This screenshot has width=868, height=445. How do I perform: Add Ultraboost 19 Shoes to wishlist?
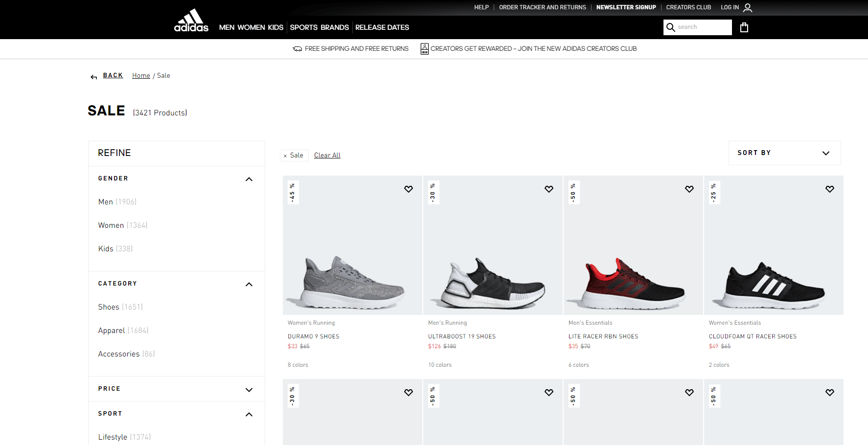(x=549, y=189)
